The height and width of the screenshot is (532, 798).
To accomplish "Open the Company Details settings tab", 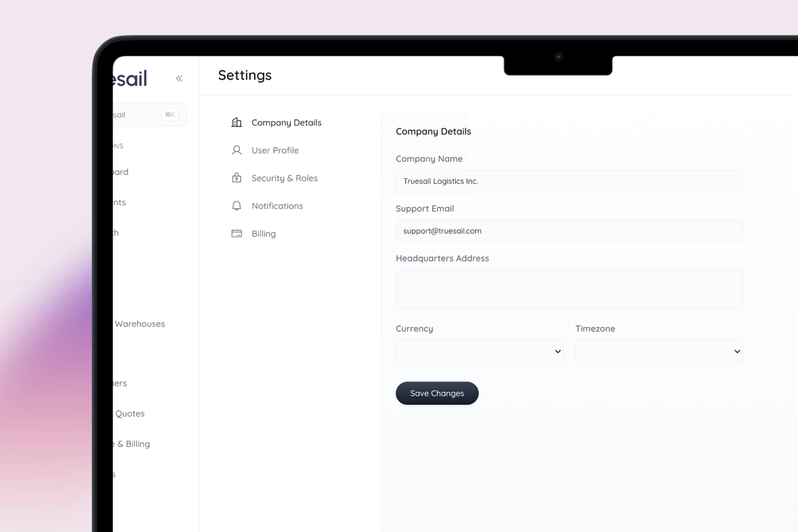I will pyautogui.click(x=291, y=122).
